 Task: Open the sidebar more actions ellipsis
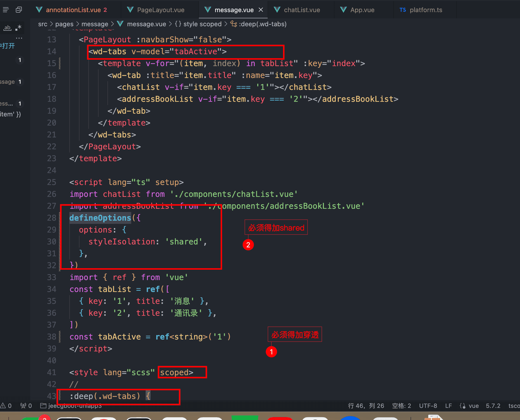[19, 38]
